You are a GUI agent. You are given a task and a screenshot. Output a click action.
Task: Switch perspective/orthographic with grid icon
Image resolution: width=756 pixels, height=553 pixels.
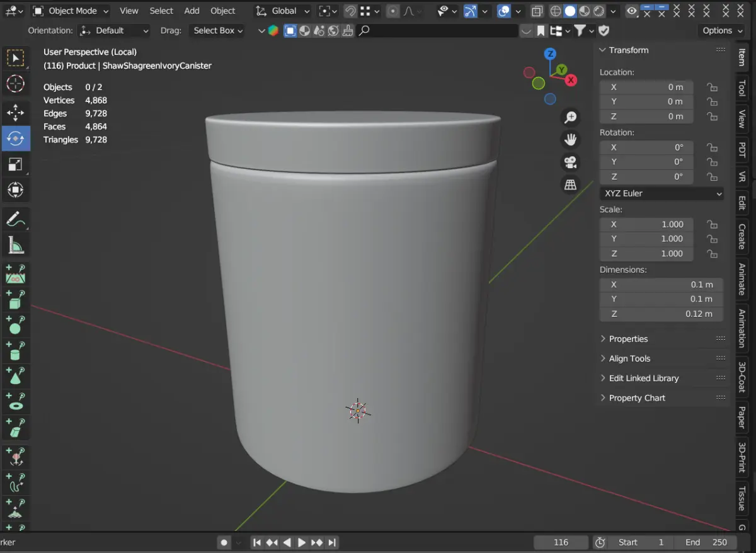[570, 185]
